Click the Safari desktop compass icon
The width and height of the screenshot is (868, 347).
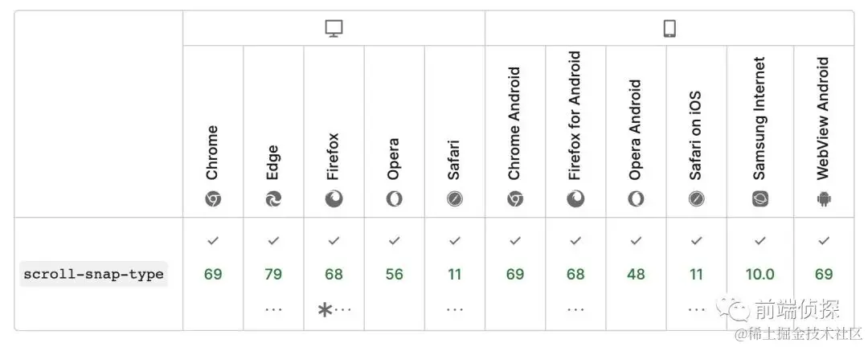(455, 199)
